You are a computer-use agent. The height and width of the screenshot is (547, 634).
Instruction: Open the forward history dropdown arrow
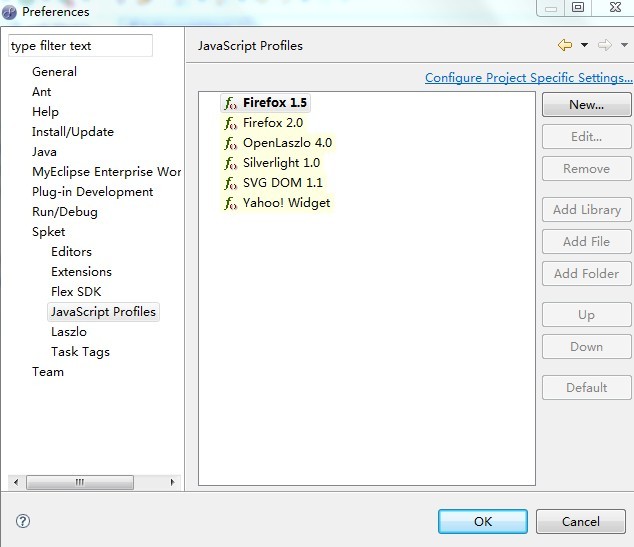point(624,45)
